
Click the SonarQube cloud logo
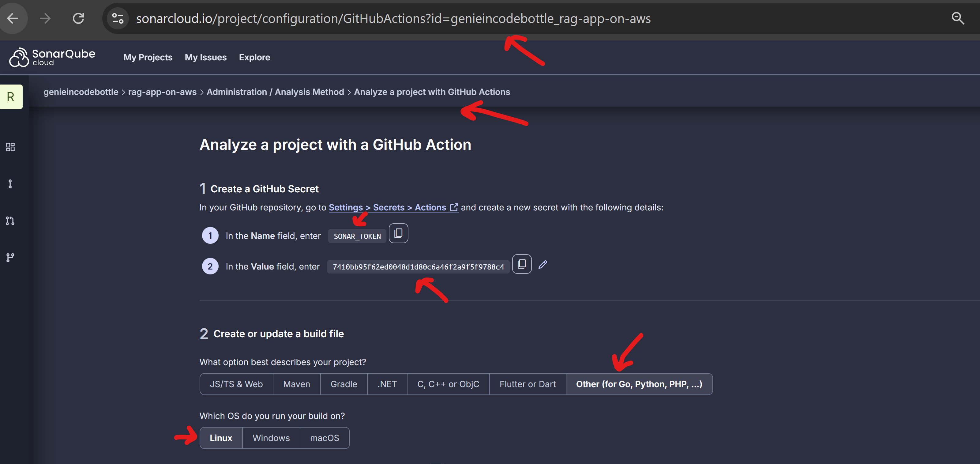point(52,57)
